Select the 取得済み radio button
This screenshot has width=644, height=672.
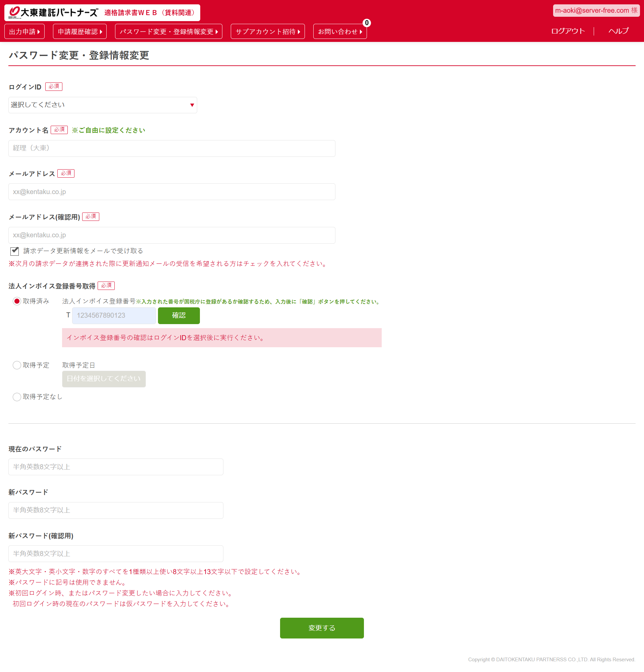point(17,301)
